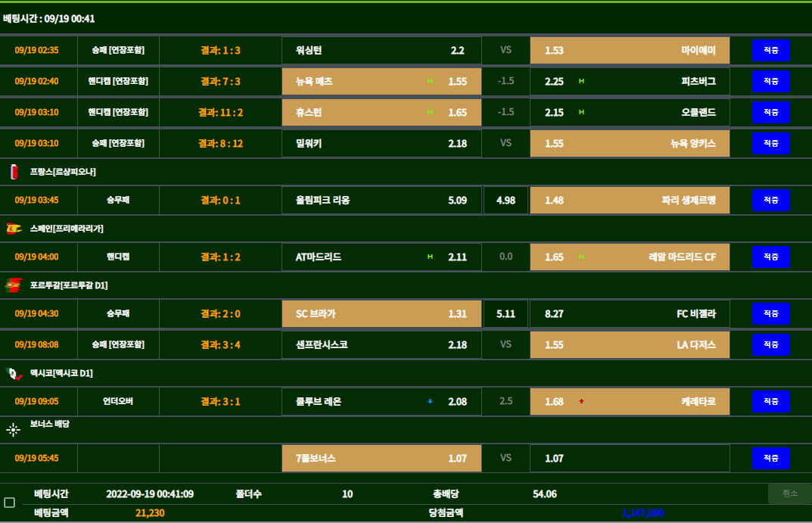The image size is (812, 523).
Task: Click the green H icon beside 레알 마드리드 CF
Action: pyautogui.click(x=581, y=257)
